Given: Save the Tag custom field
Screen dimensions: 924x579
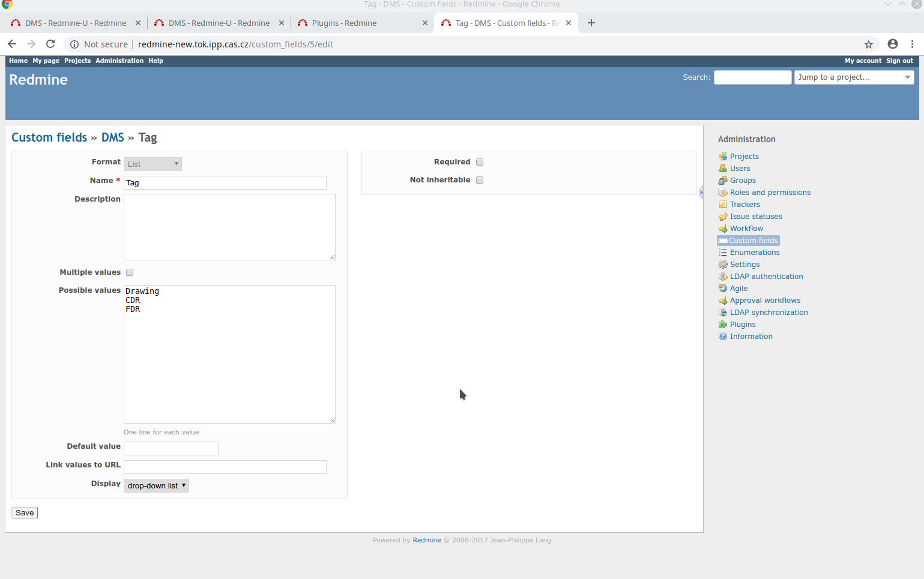Looking at the screenshot, I should coord(24,512).
